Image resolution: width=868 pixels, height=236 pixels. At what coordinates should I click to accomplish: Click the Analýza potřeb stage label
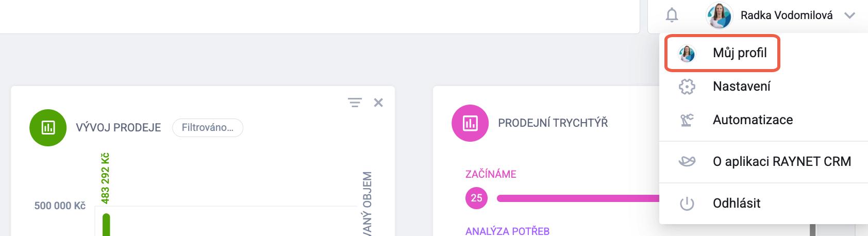tap(507, 231)
